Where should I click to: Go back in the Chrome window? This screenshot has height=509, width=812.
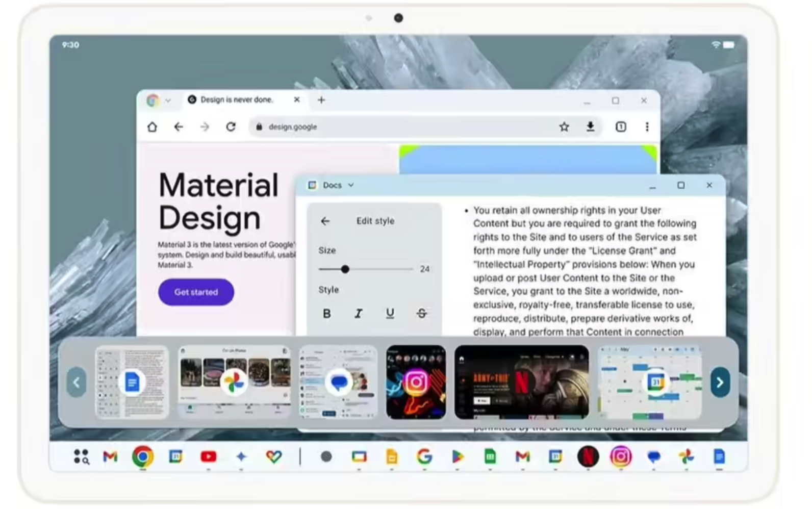click(179, 127)
